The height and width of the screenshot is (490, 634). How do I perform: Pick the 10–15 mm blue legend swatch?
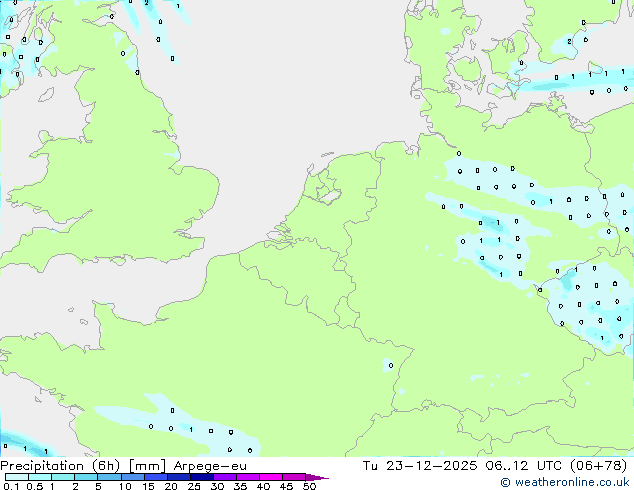point(132,477)
